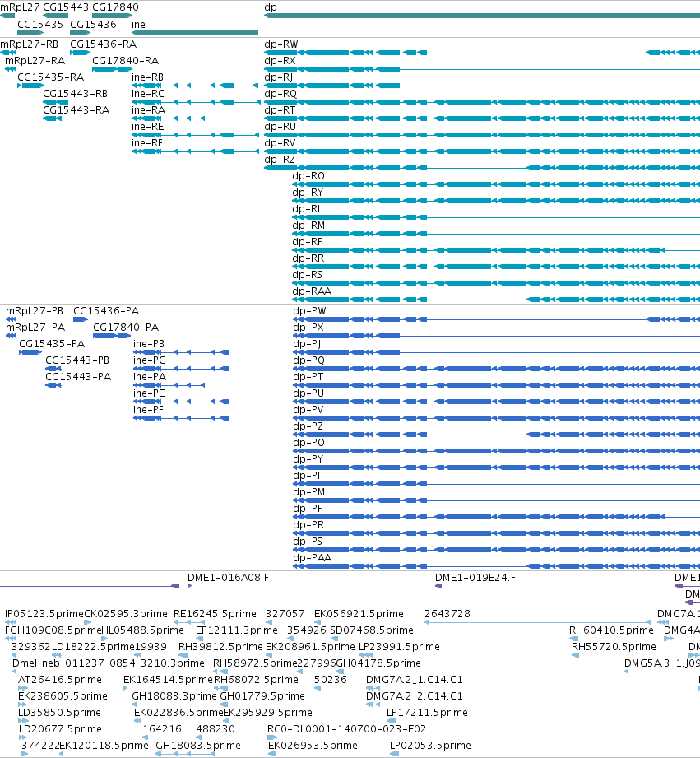
Task: Select EST RH68072.5prime label
Action: pyautogui.click(x=256, y=680)
